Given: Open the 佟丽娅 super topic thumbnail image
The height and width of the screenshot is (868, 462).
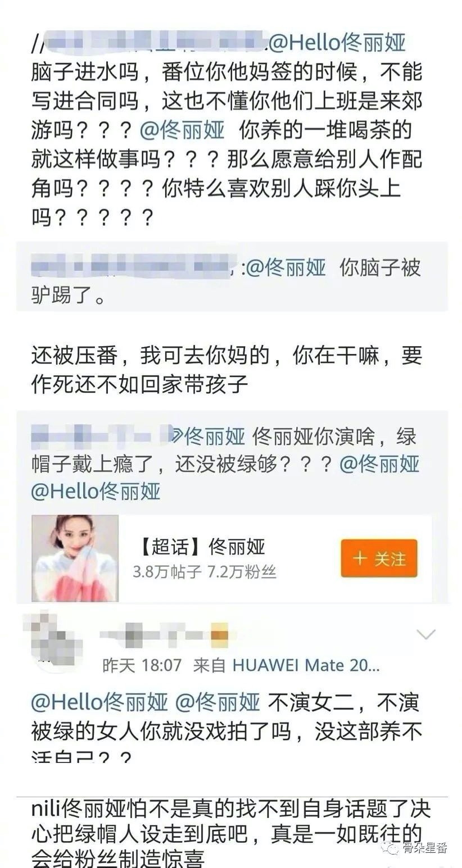Looking at the screenshot, I should [x=75, y=558].
